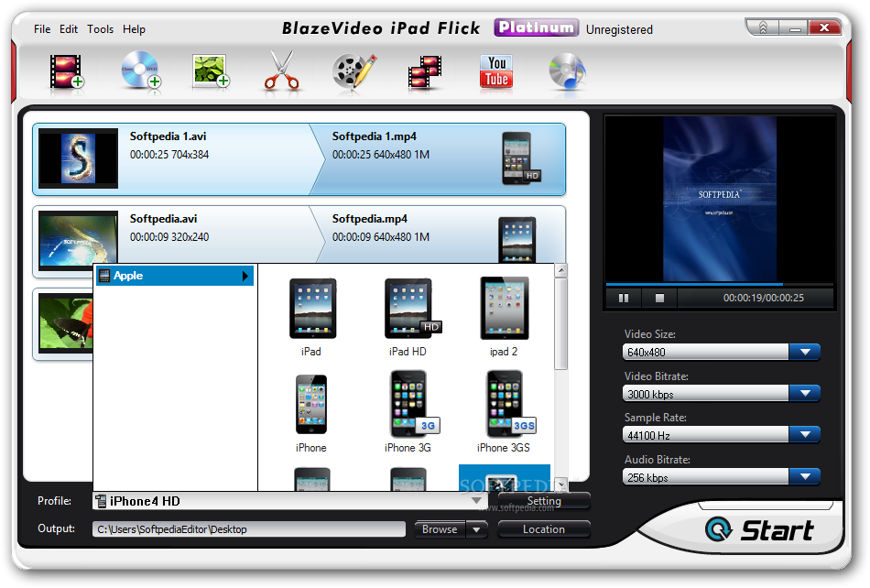The height and width of the screenshot is (588, 870).
Task: Stop the preview playback
Action: [x=659, y=299]
